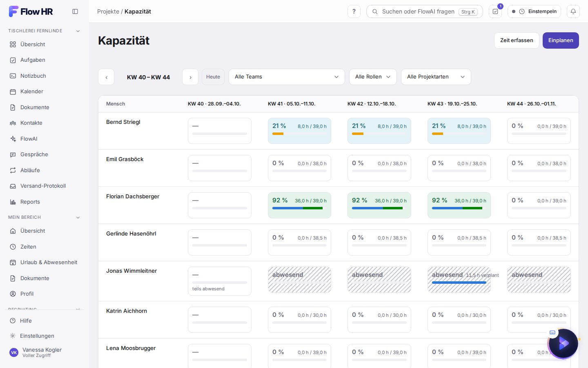Click the Einplanen button
This screenshot has width=588, height=368.
(x=561, y=40)
